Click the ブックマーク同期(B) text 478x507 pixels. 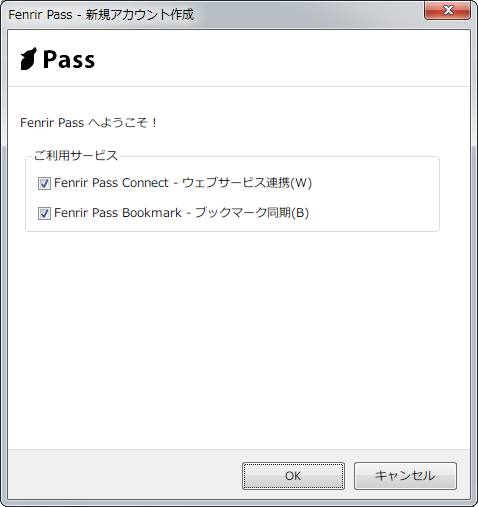click(x=252, y=213)
